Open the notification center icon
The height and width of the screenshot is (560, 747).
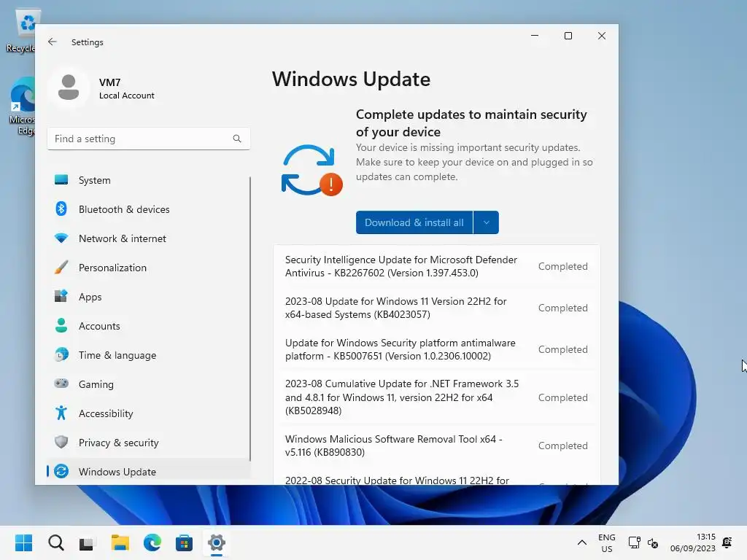727,542
